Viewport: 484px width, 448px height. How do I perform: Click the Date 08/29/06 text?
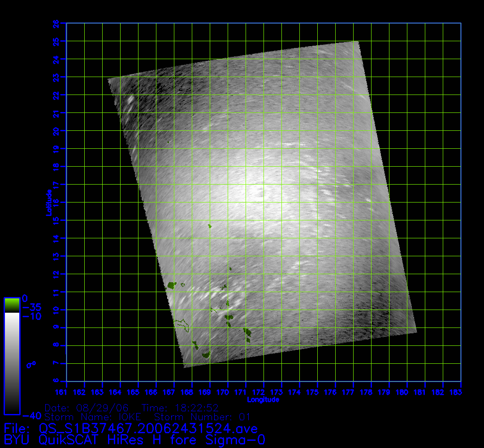tap(87, 408)
